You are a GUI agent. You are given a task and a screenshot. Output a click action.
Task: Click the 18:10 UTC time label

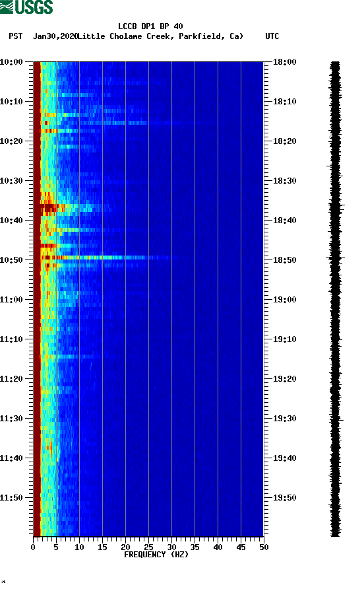(285, 102)
